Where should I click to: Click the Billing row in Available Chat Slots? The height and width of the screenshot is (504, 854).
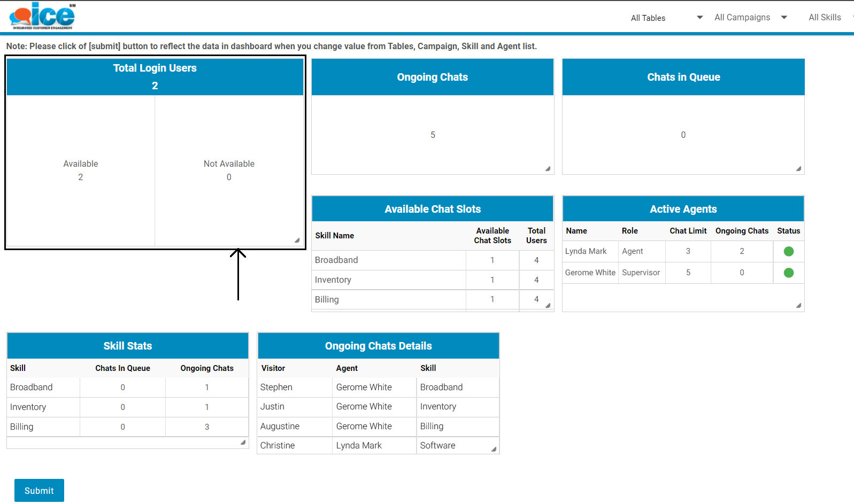327,299
